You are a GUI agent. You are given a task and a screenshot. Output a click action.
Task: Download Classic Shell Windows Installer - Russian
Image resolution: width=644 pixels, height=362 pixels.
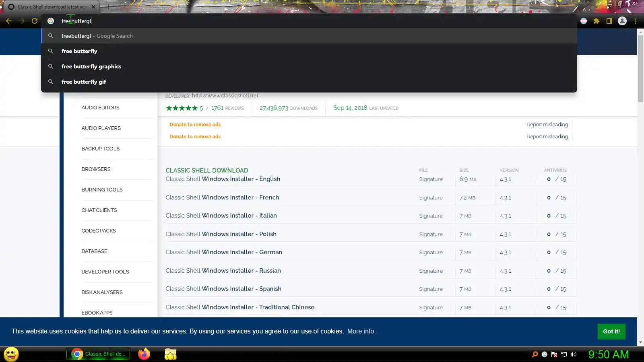223,271
